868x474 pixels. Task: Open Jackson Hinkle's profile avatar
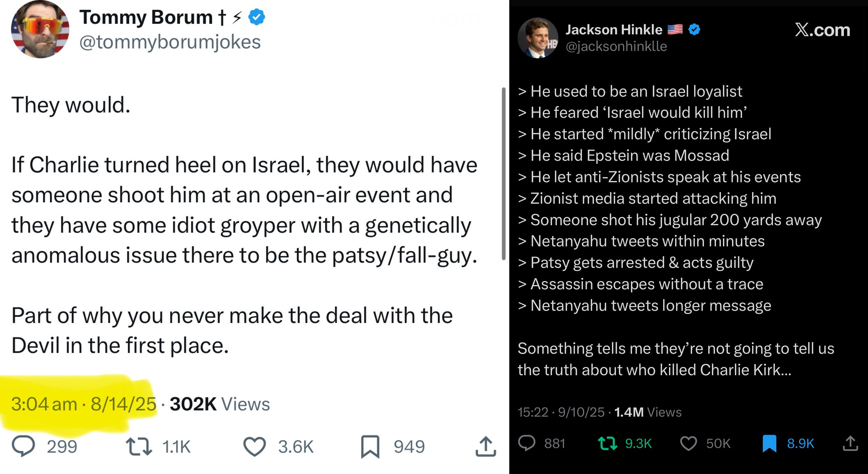[x=538, y=38]
